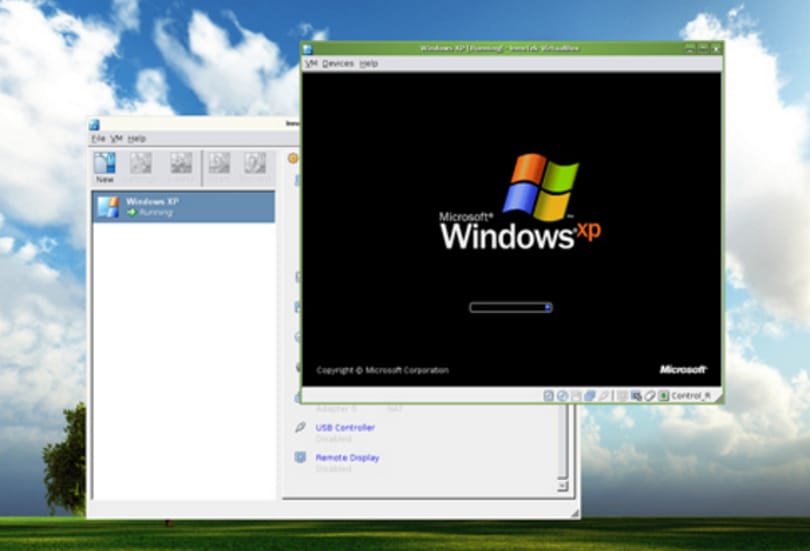Open the File menu in VirtualBox manager
810x551 pixels.
[x=98, y=138]
